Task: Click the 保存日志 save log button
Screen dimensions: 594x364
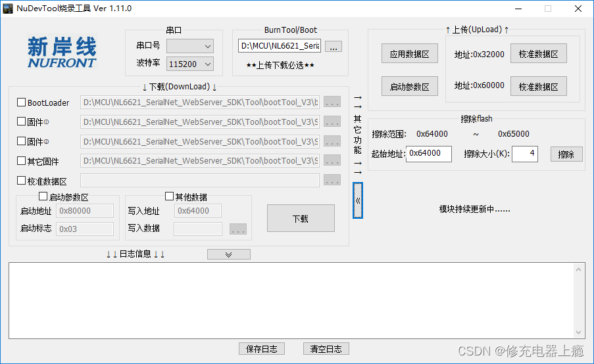Action: point(261,349)
